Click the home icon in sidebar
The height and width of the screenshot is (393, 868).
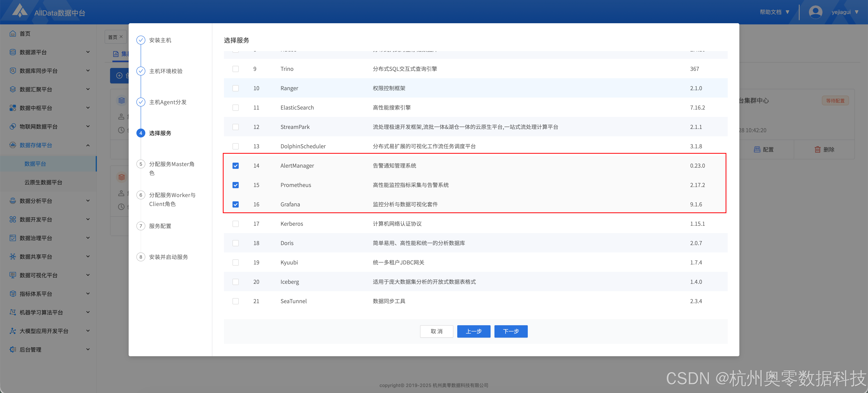tap(13, 34)
